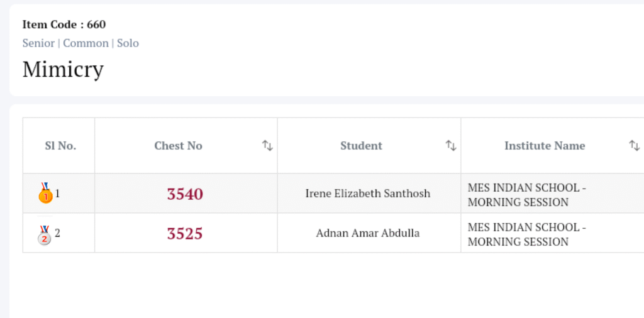The height and width of the screenshot is (318, 644).
Task: Select chest number 3540
Action: point(185,194)
